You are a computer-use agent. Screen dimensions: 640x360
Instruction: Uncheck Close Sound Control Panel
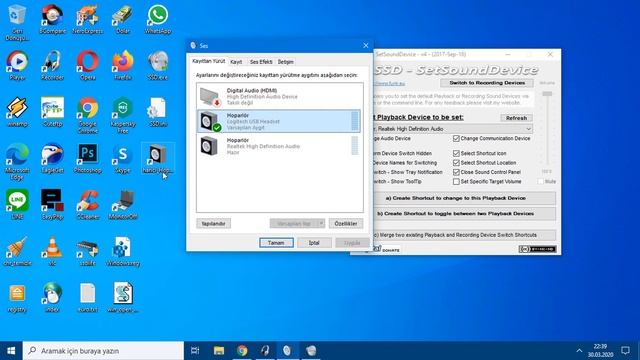click(x=456, y=172)
